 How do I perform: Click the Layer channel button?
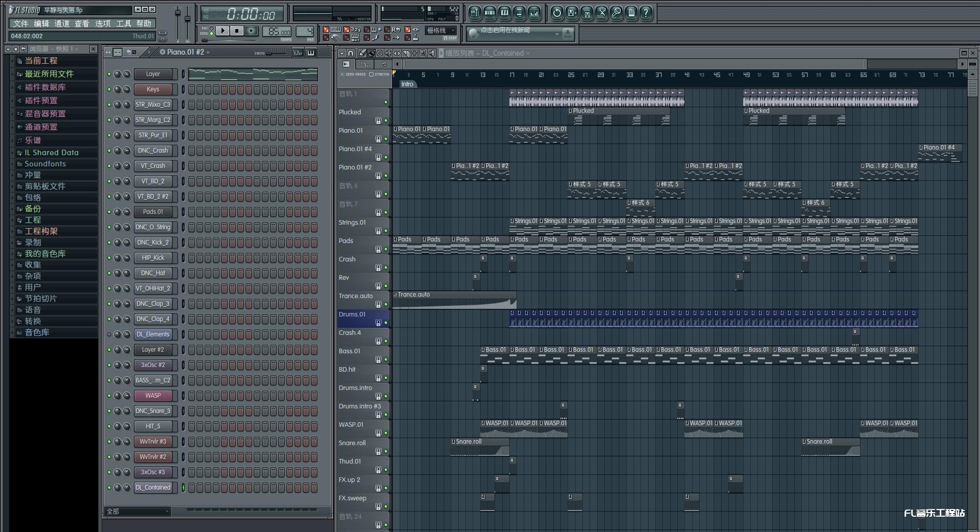(153, 74)
